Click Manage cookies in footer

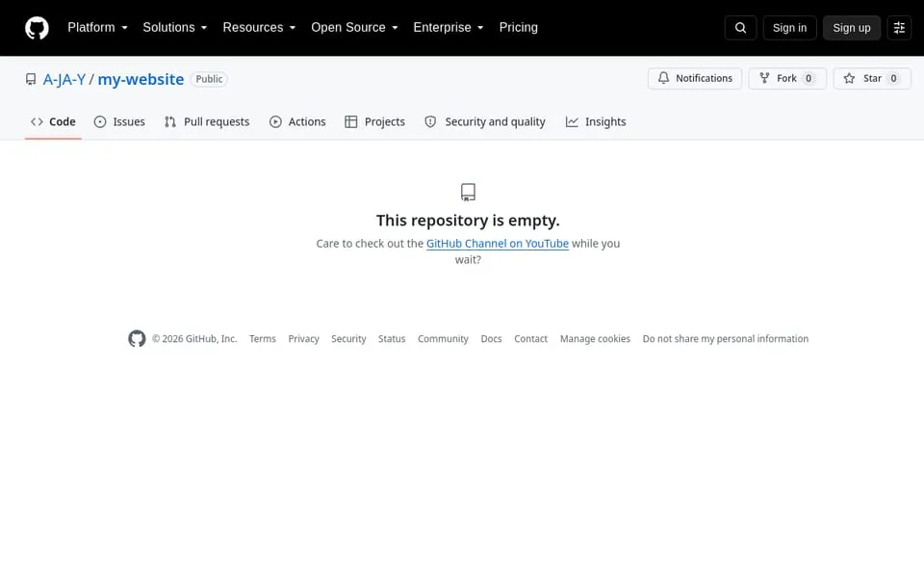pyautogui.click(x=595, y=338)
